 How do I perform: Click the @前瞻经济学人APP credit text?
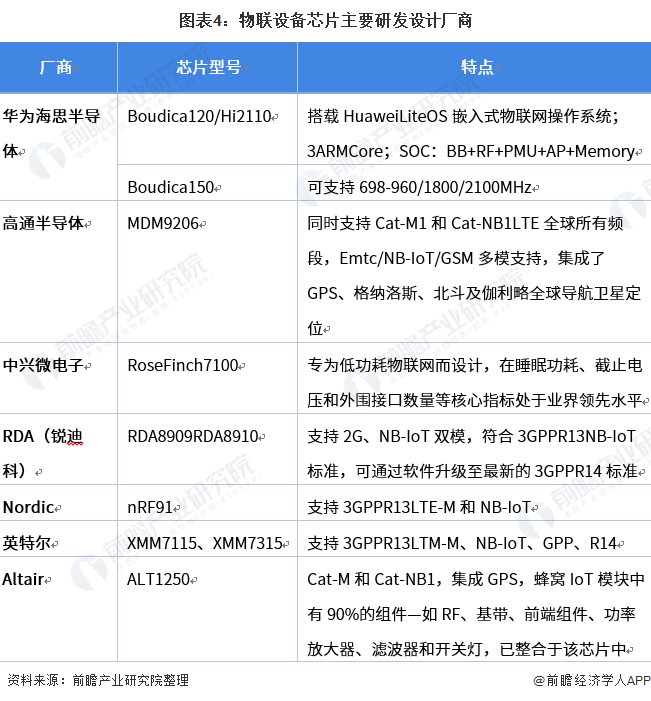tap(592, 680)
